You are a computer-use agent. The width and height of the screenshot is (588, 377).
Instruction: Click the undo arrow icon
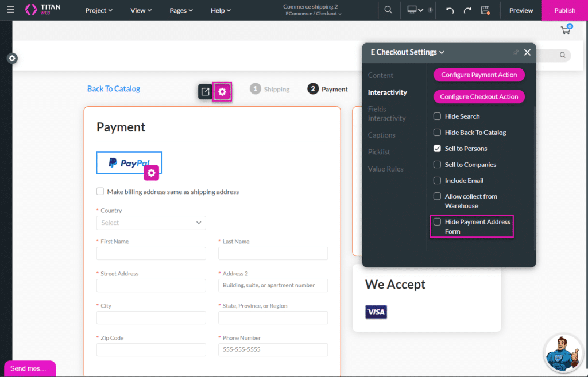tap(450, 10)
